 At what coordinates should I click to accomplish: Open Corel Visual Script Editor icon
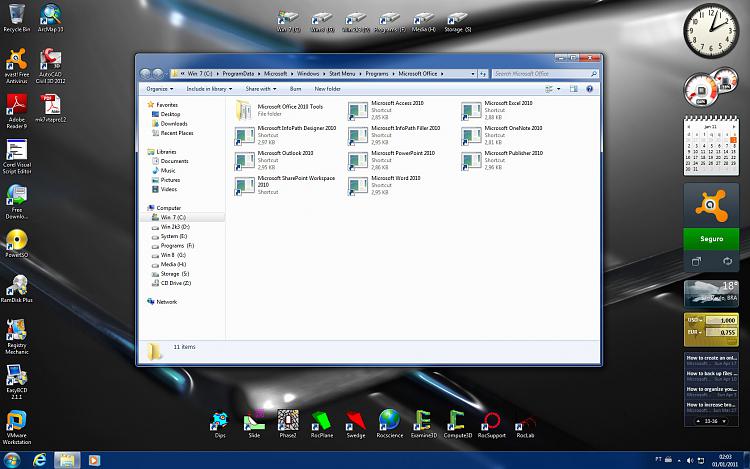[x=16, y=156]
